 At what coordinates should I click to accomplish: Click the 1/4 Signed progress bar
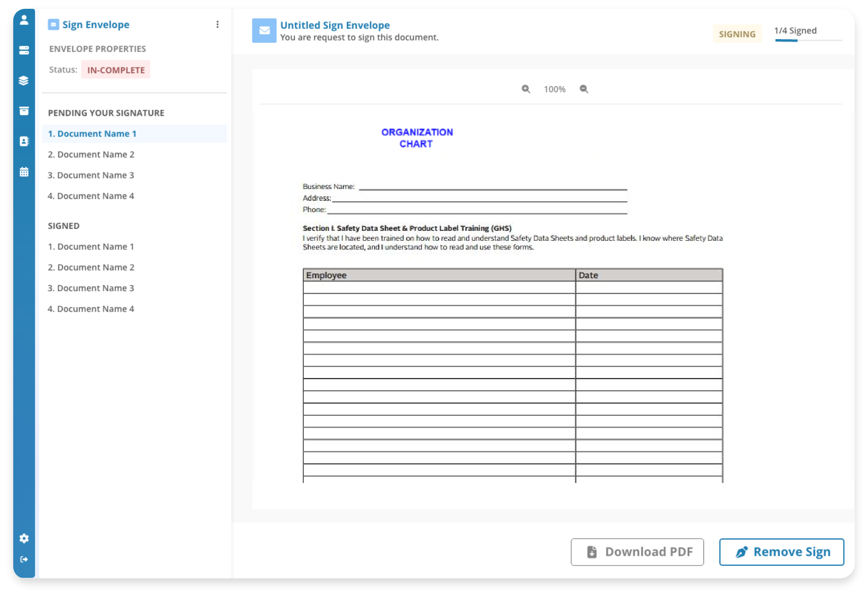808,40
